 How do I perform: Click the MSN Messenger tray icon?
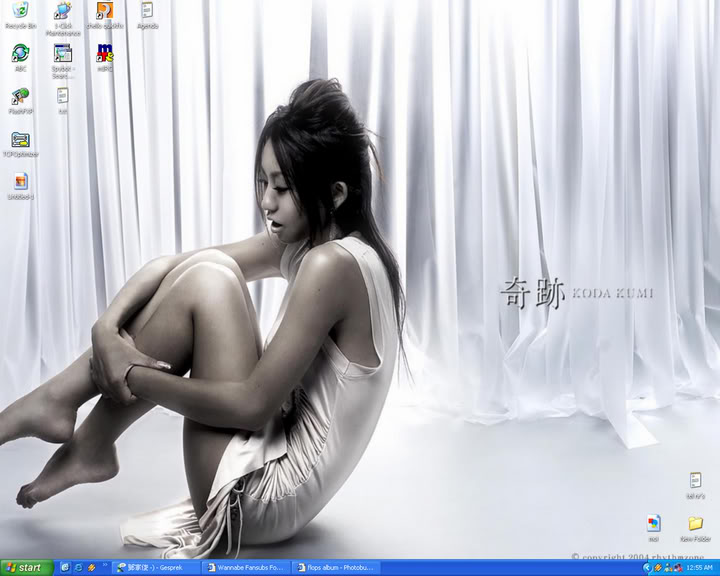click(x=668, y=568)
